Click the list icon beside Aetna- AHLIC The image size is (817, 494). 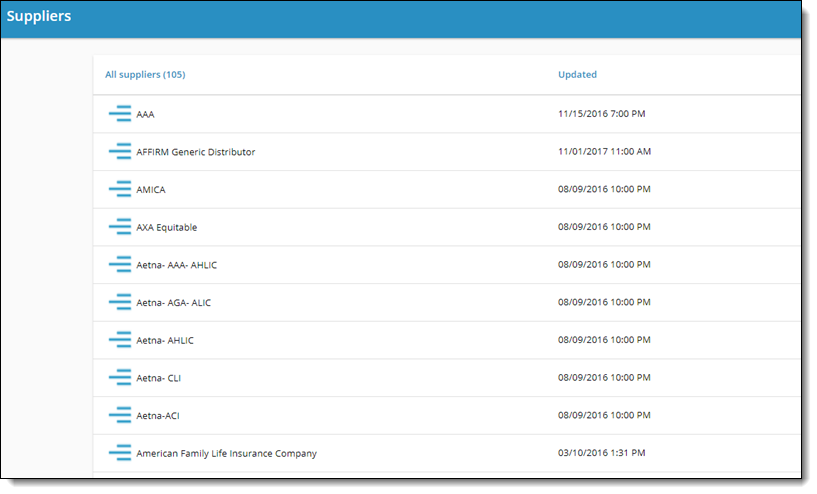120,340
